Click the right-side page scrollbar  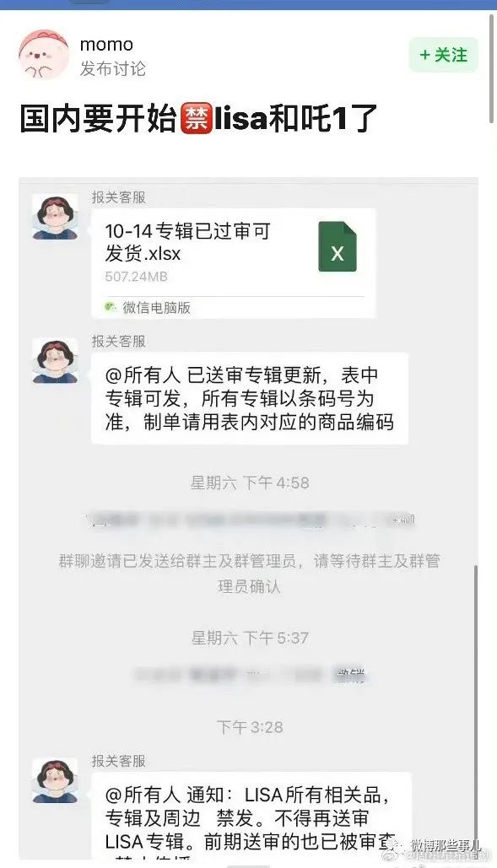pos(491,69)
